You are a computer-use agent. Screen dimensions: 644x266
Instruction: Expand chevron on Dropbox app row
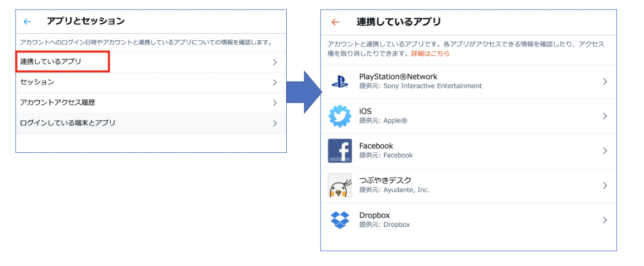click(x=604, y=220)
